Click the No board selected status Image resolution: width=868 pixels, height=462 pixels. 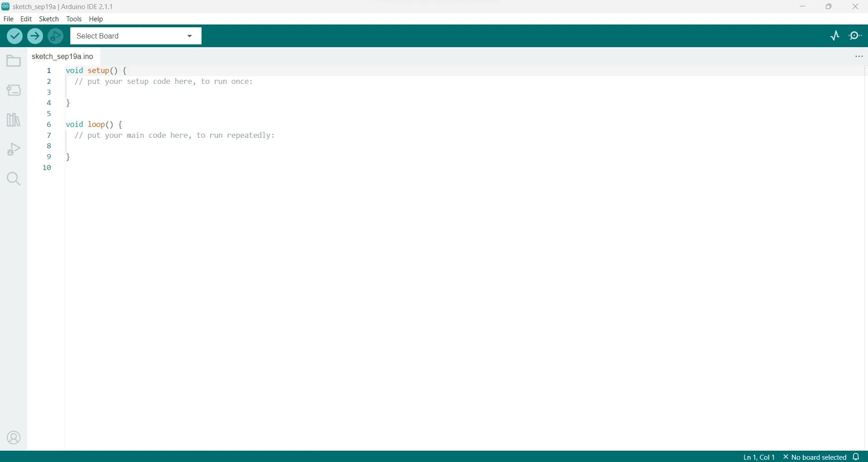[815, 457]
